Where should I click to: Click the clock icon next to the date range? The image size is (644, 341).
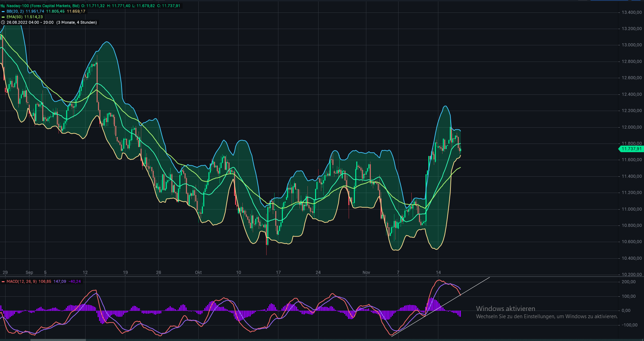coord(3,23)
